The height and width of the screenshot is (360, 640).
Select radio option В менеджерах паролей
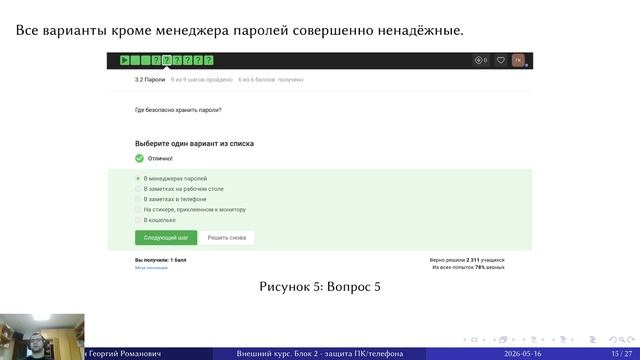[138, 178]
